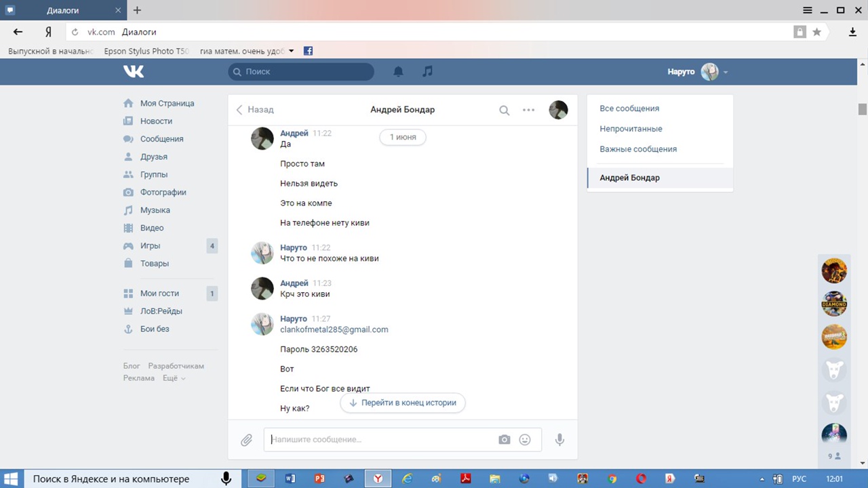
Task: Click the Назад back link
Action: point(255,110)
